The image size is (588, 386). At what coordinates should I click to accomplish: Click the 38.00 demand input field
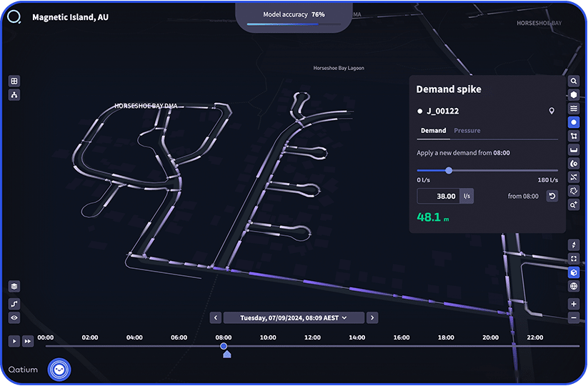tap(438, 196)
